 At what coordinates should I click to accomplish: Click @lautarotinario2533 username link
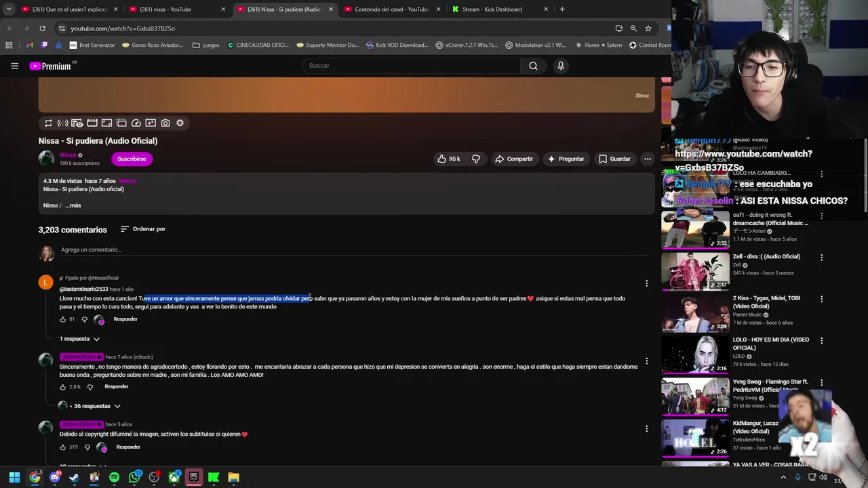(84, 289)
